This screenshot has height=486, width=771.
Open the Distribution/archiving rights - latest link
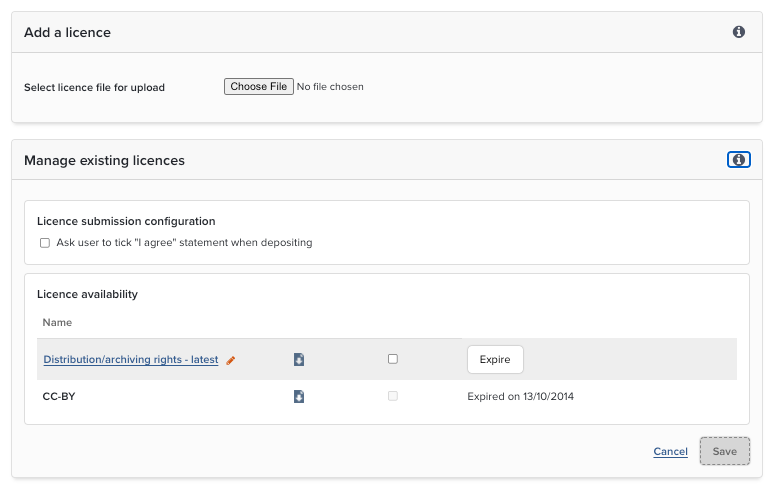[x=131, y=360]
